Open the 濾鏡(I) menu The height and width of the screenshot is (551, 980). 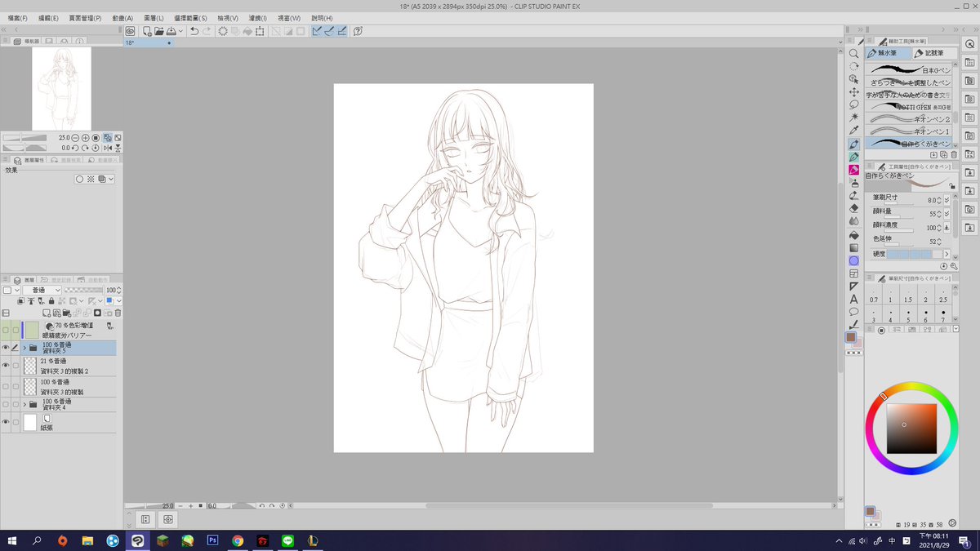258,17
